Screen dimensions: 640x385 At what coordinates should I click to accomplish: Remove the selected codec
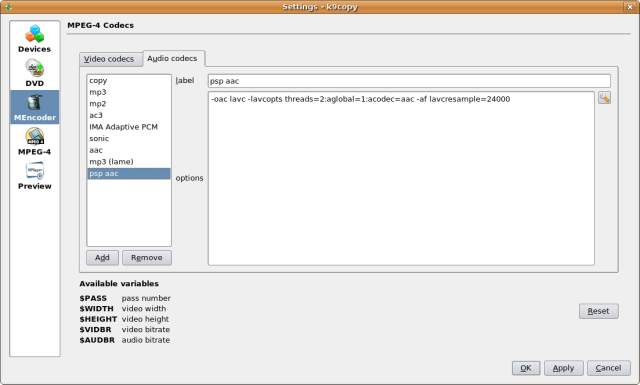(x=147, y=258)
